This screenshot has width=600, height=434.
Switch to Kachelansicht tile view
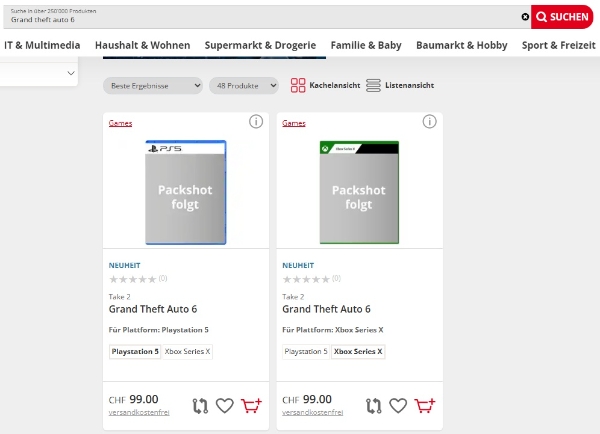[325, 85]
